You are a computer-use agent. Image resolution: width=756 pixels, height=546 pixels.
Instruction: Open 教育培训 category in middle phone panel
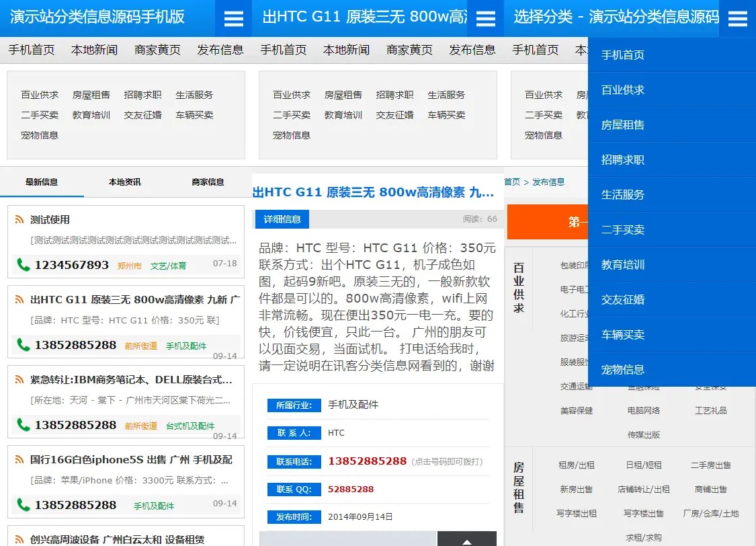(x=343, y=115)
